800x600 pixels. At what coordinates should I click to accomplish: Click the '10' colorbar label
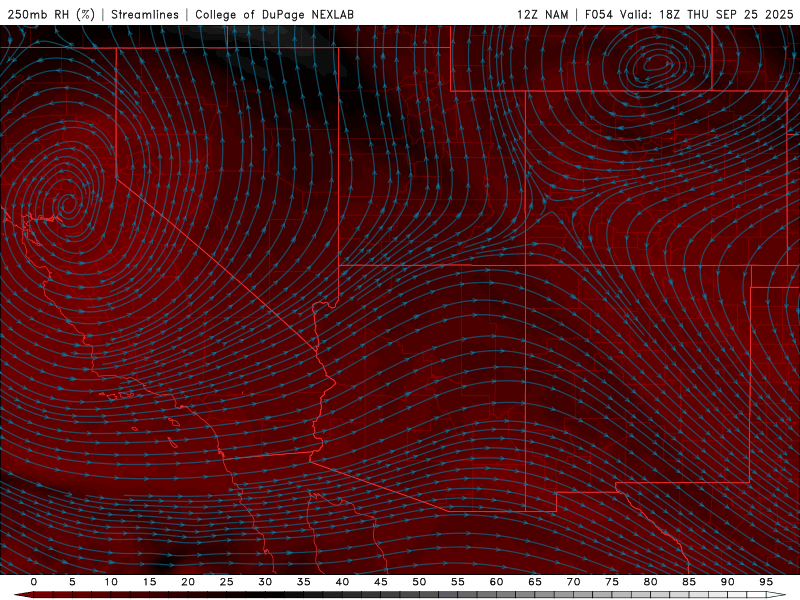click(x=111, y=582)
